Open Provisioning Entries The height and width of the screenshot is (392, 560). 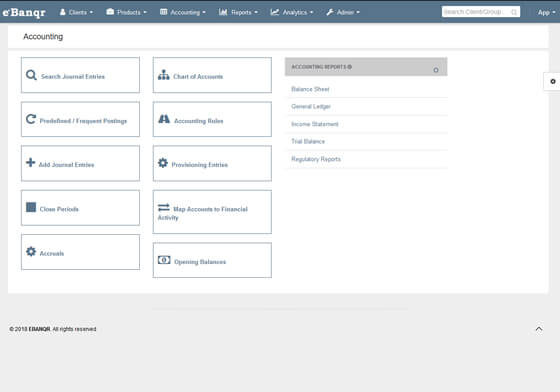pos(212,163)
